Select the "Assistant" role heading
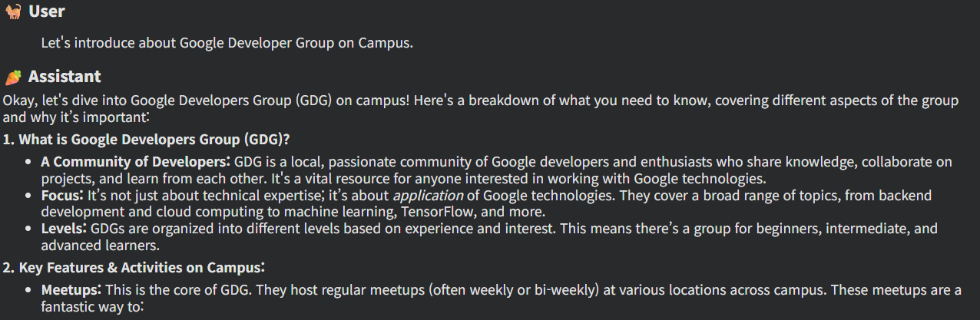The image size is (980, 320). [x=65, y=77]
